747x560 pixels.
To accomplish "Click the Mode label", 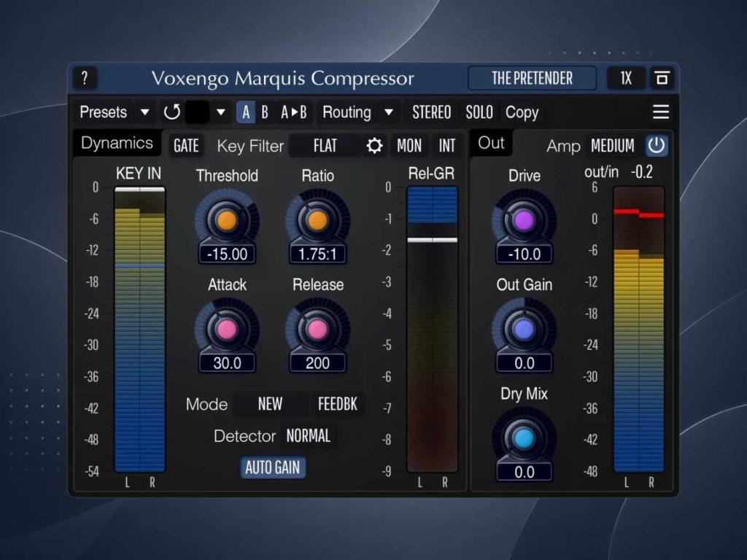I will point(206,404).
